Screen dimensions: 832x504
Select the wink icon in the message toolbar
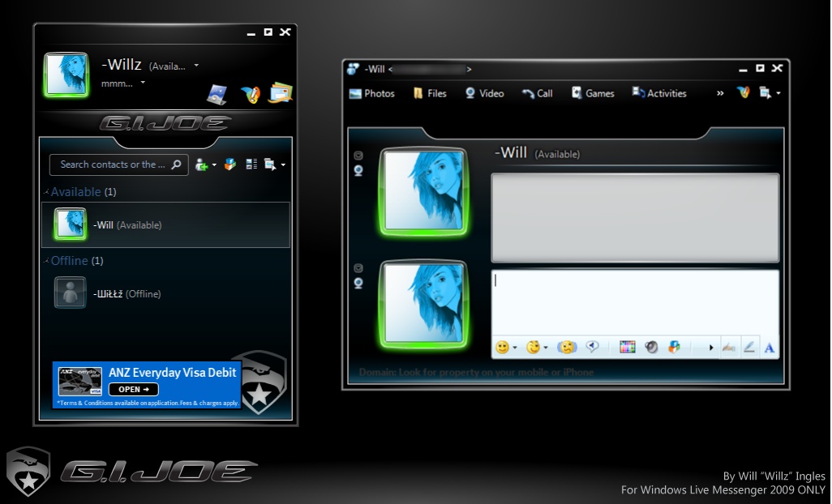click(x=533, y=347)
